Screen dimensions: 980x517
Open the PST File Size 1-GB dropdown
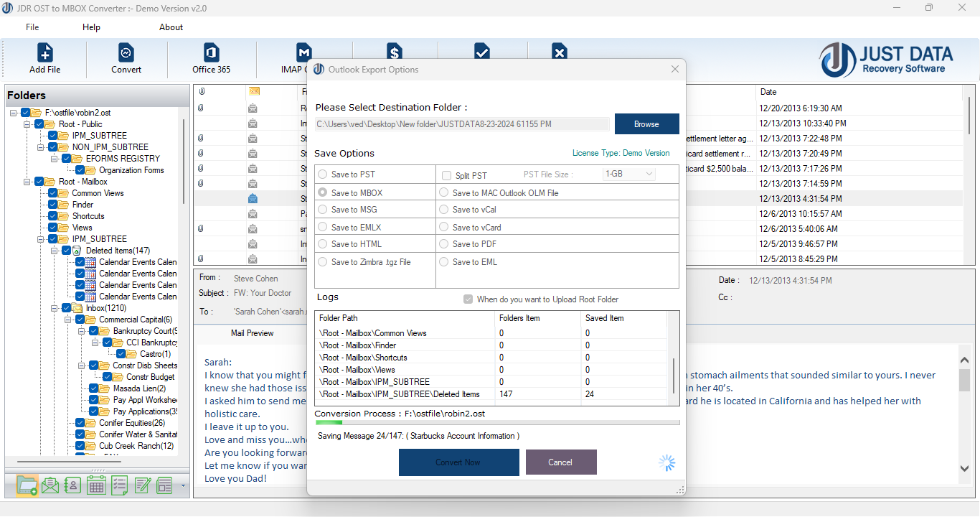pos(629,174)
